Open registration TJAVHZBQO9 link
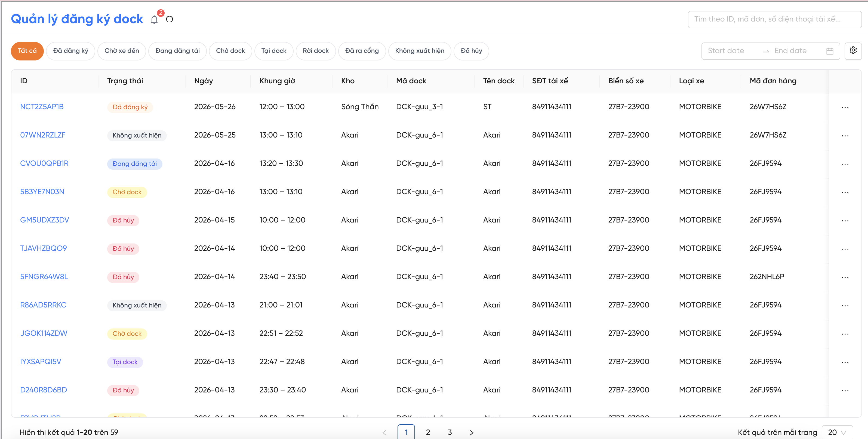The image size is (868, 439). (44, 248)
